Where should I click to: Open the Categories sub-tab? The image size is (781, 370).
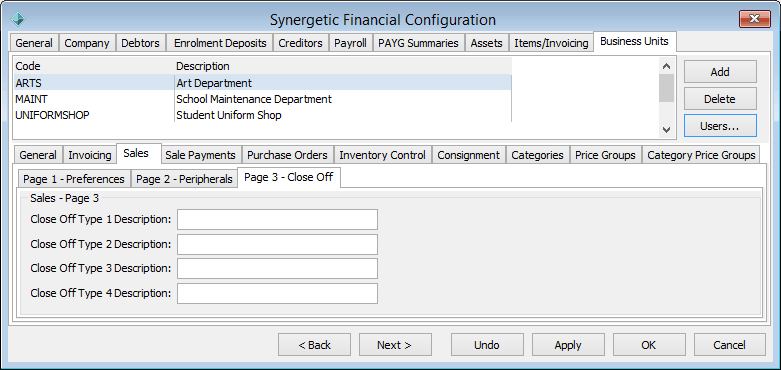(537, 155)
